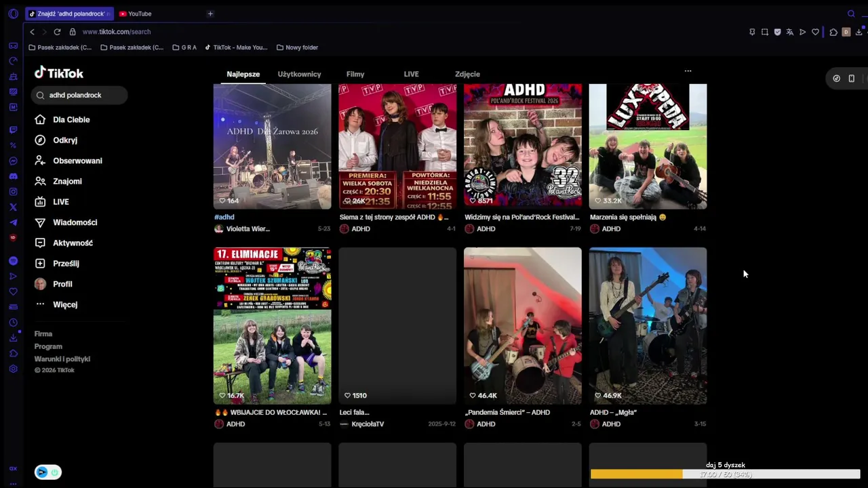Image resolution: width=868 pixels, height=488 pixels.
Task: Toggle the floating power switch pill
Action: pyautogui.click(x=48, y=472)
